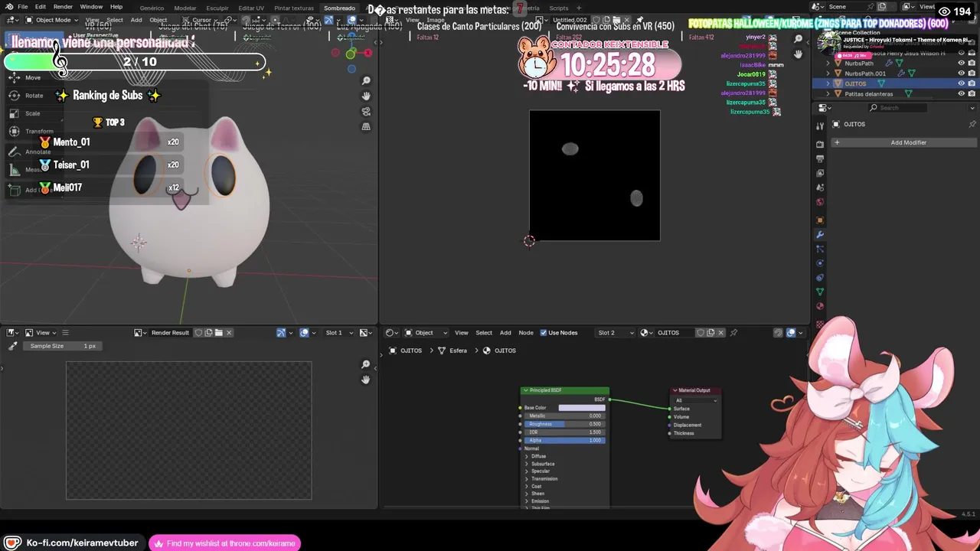
Task: Adjust the Roughness slider value
Action: point(564,424)
